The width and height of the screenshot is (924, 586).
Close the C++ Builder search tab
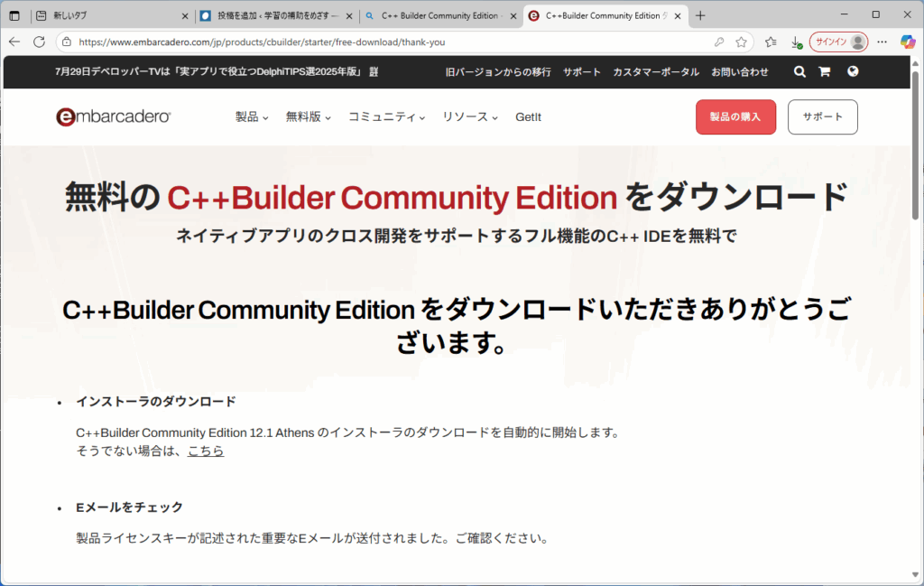click(x=513, y=16)
